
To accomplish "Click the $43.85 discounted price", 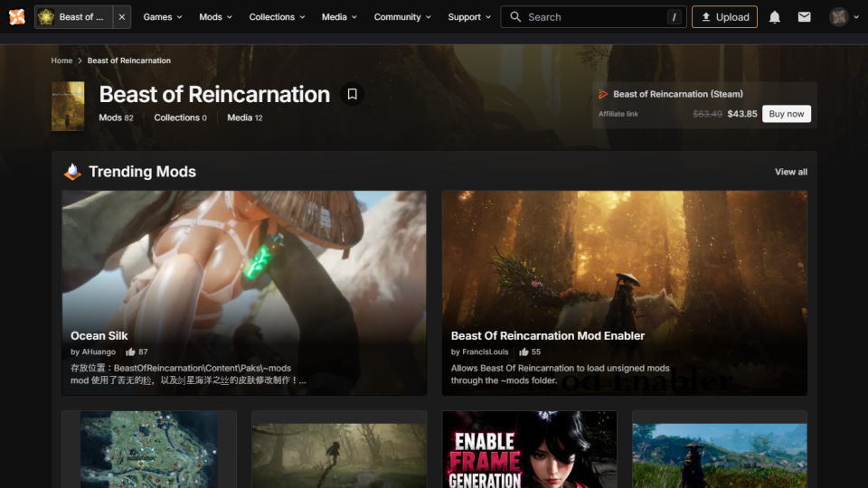I will pyautogui.click(x=741, y=114).
